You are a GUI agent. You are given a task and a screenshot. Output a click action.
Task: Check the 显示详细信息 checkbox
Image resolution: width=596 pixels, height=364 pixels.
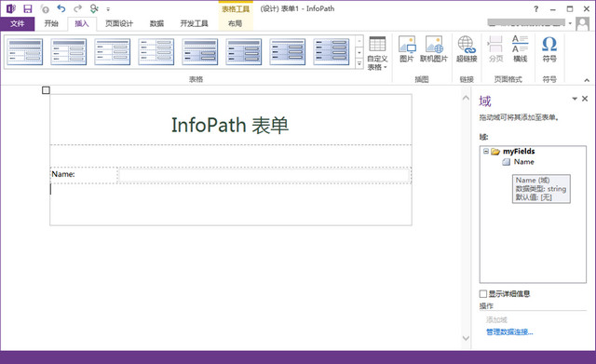coord(483,293)
